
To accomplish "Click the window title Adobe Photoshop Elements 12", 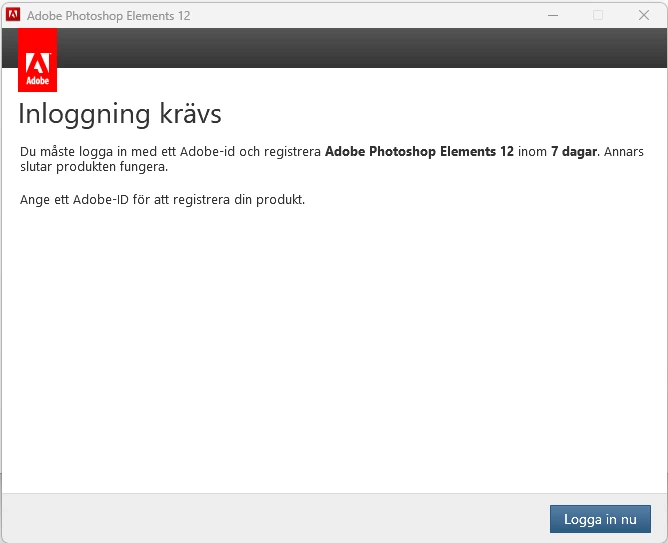I will 109,16.
